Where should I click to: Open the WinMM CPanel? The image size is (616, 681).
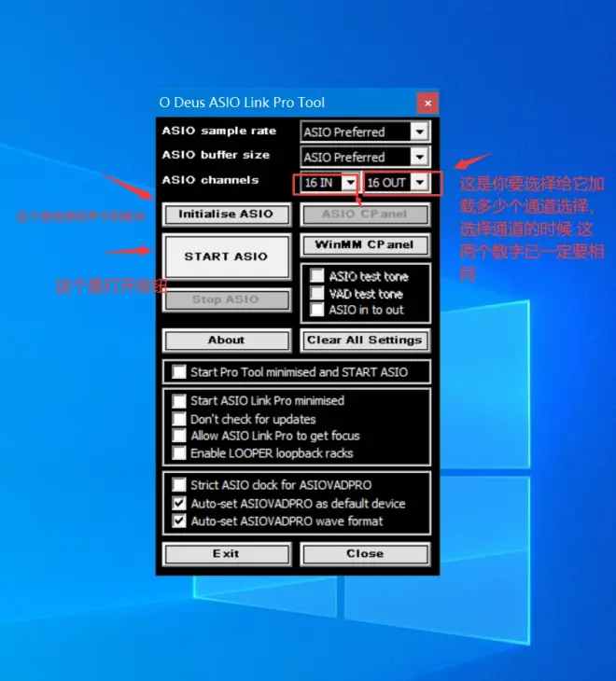pyautogui.click(x=365, y=245)
